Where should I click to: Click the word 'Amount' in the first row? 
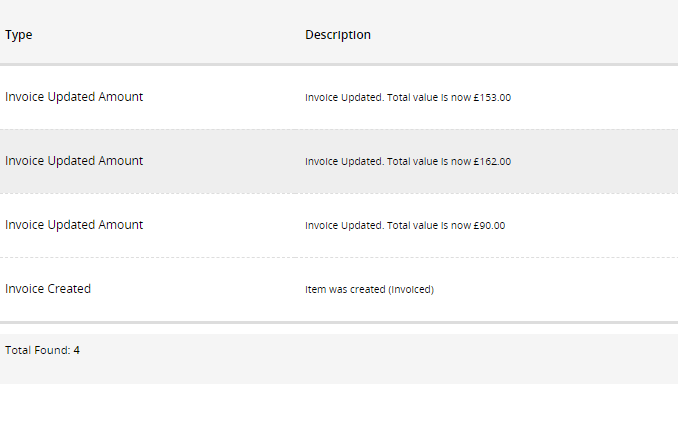tap(120, 97)
